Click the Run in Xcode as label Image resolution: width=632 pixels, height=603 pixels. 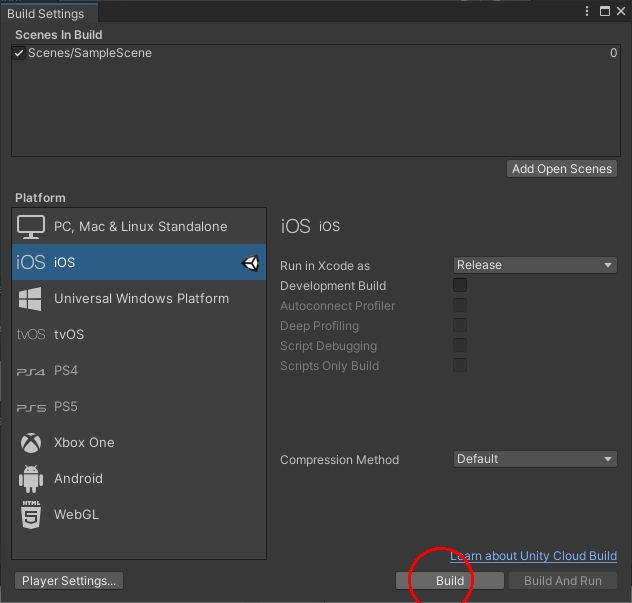click(325, 266)
